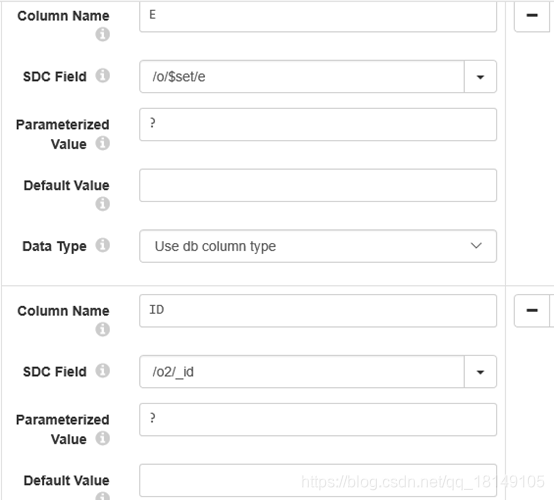
Task: Remove the column ID mapping row
Action: click(x=532, y=311)
